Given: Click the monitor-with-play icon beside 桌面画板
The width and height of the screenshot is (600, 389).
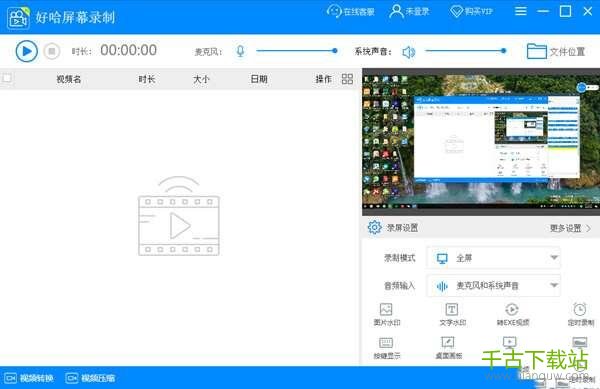Looking at the screenshot, I should [509, 342].
